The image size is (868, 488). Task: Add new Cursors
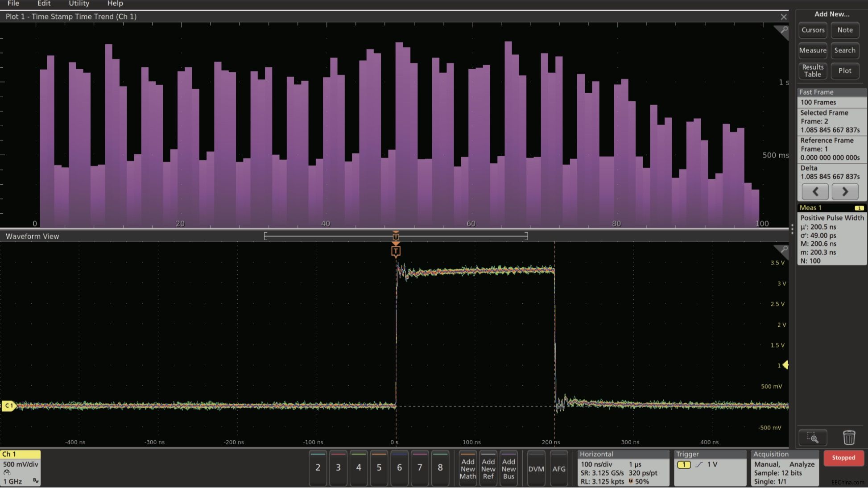coord(813,30)
